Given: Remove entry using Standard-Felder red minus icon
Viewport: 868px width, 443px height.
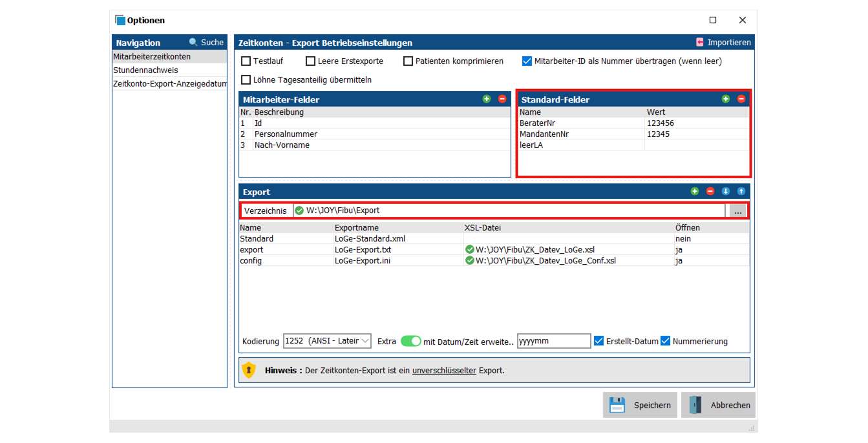Looking at the screenshot, I should [741, 99].
